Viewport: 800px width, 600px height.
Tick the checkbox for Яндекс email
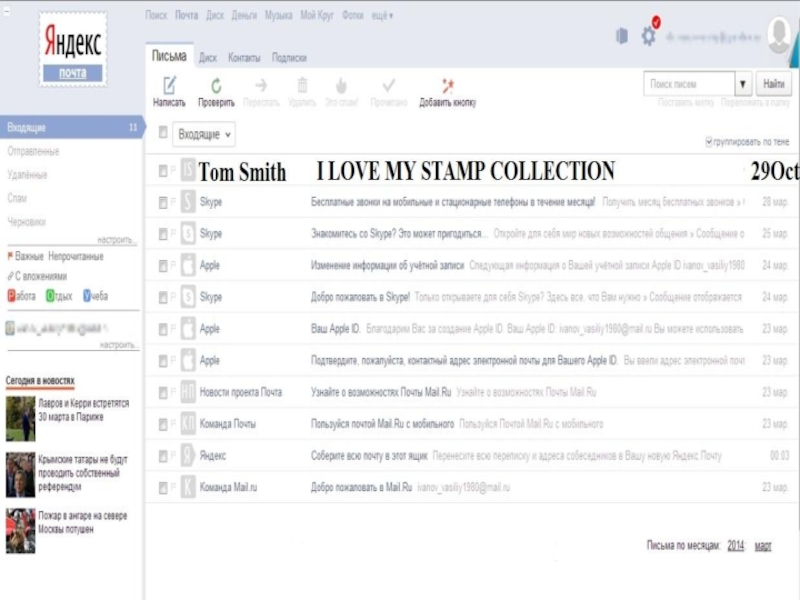point(163,456)
